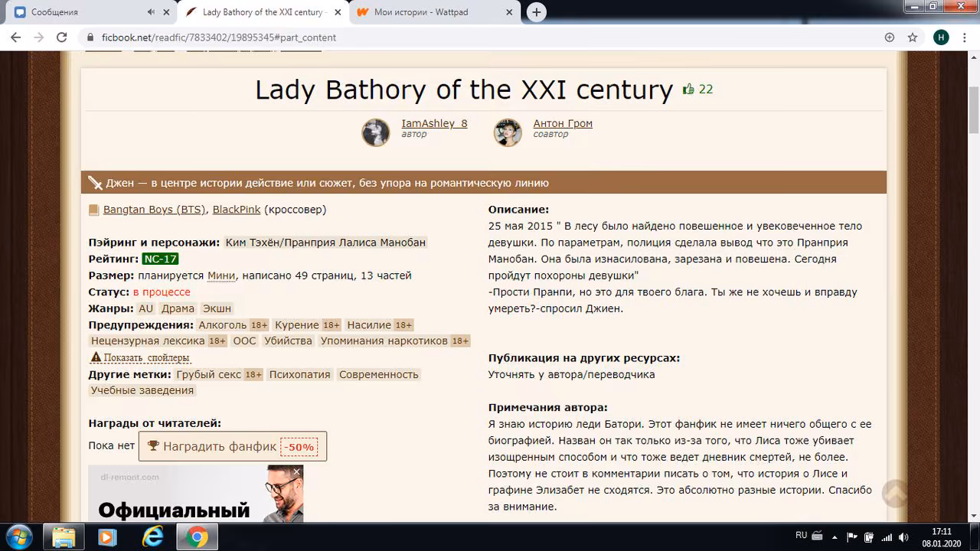The image size is (980, 551).
Task: Open a new browser tab
Action: pos(537,12)
